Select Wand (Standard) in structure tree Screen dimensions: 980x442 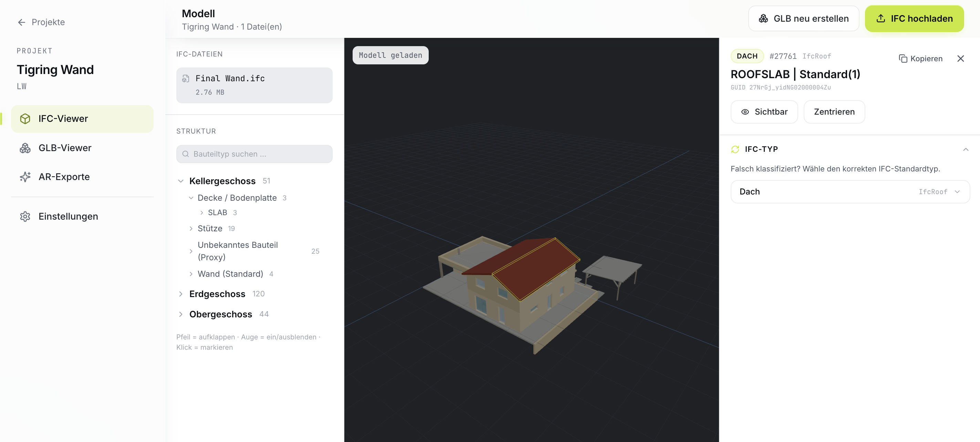[x=230, y=274]
